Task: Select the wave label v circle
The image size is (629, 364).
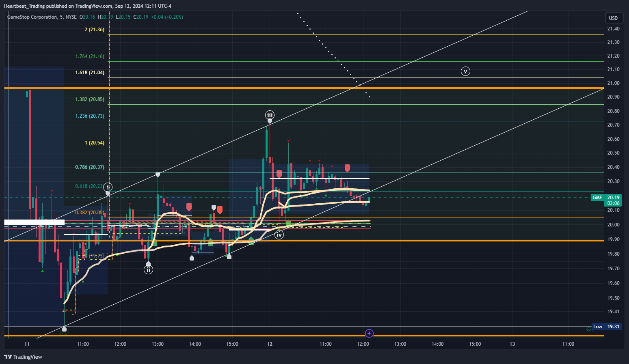Action: (465, 71)
